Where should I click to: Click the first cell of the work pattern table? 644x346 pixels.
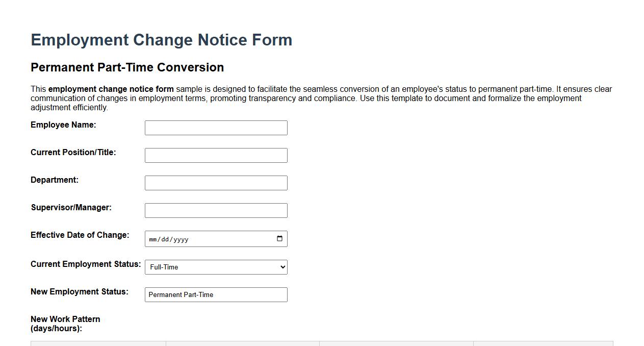[98, 343]
